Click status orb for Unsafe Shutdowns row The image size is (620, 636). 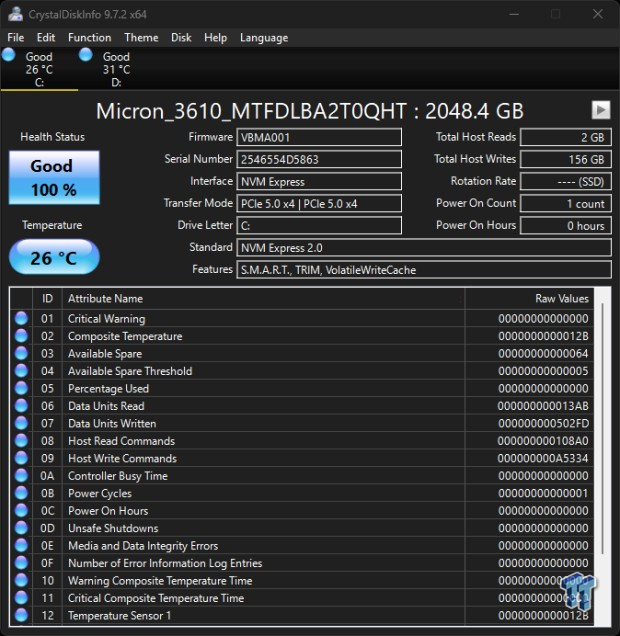pyautogui.click(x=21, y=528)
